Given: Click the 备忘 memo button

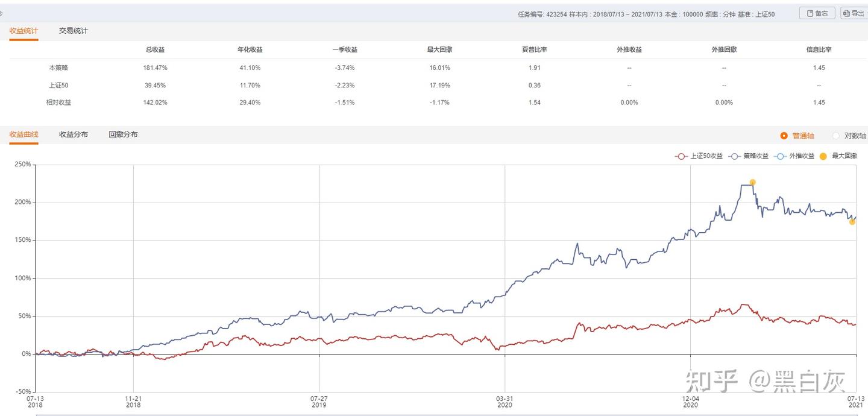Looking at the screenshot, I should pyautogui.click(x=817, y=13).
